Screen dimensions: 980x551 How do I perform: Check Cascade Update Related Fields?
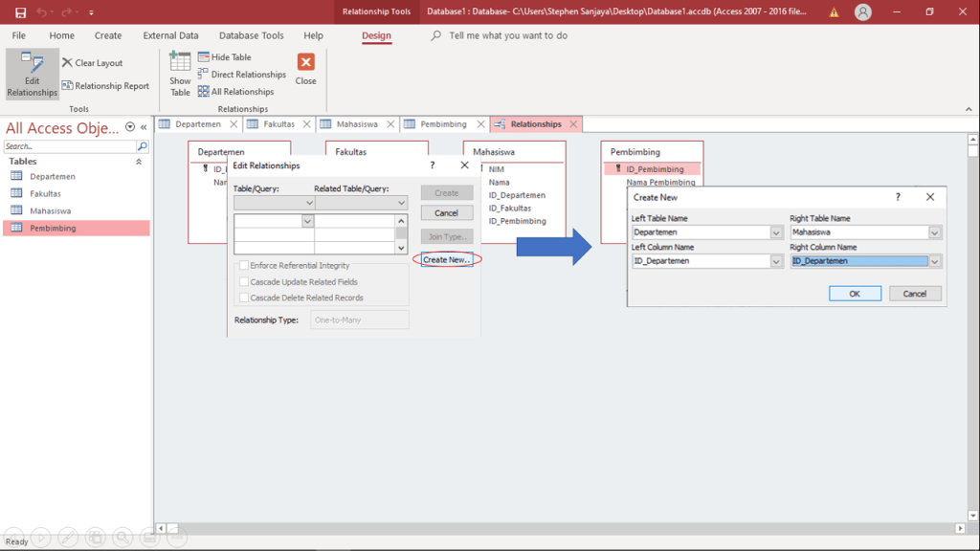click(x=244, y=282)
